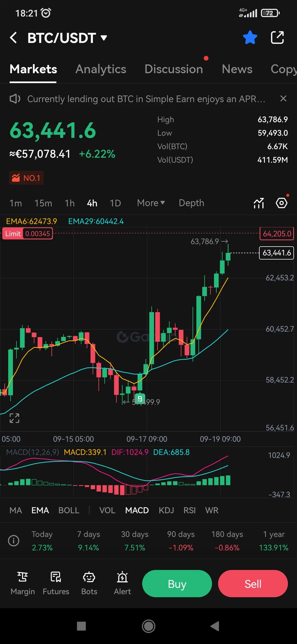Open Margin trading
The image size is (297, 644).
point(23,583)
